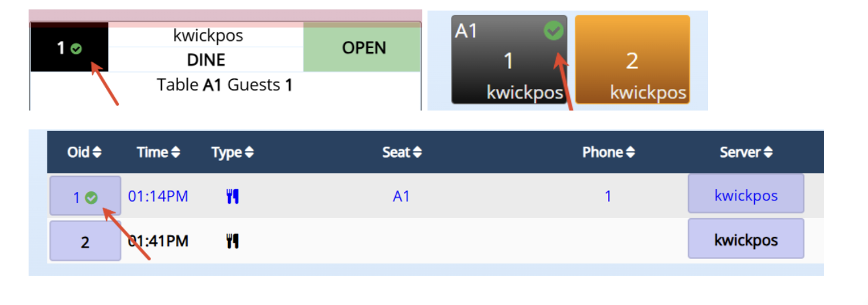
Task: Sort orders by Phone column
Action: tap(609, 152)
